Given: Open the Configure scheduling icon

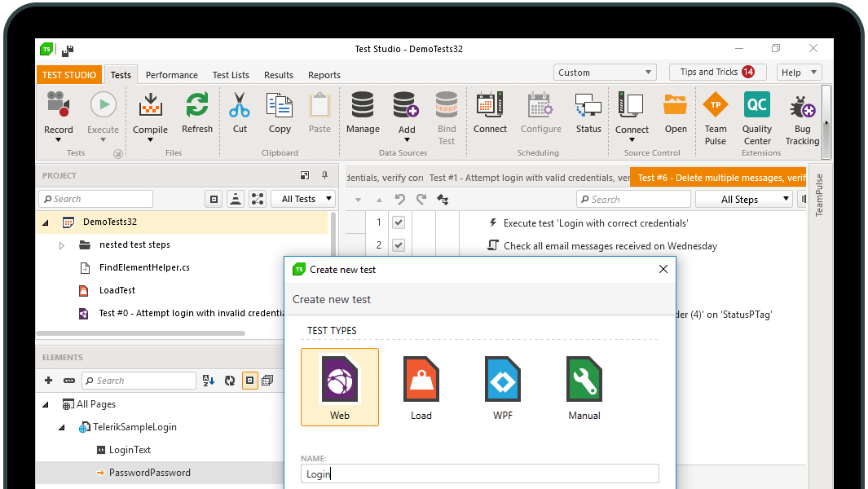Looking at the screenshot, I should coord(540,104).
